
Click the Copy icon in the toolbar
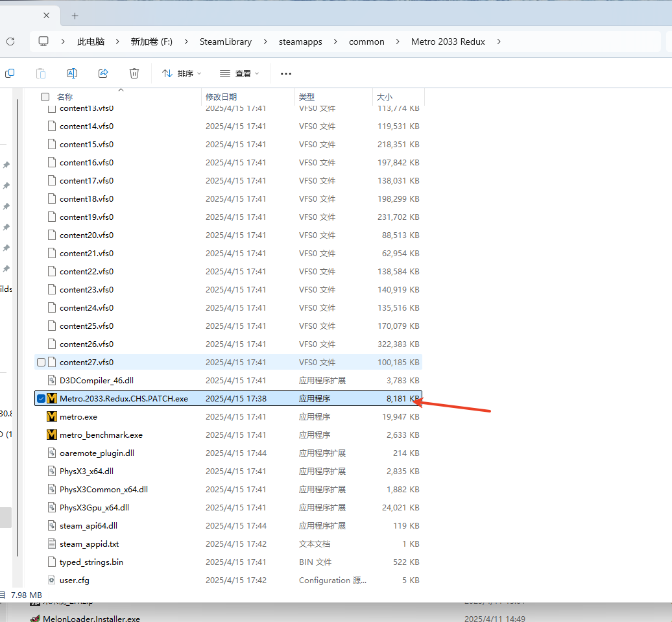(x=10, y=73)
